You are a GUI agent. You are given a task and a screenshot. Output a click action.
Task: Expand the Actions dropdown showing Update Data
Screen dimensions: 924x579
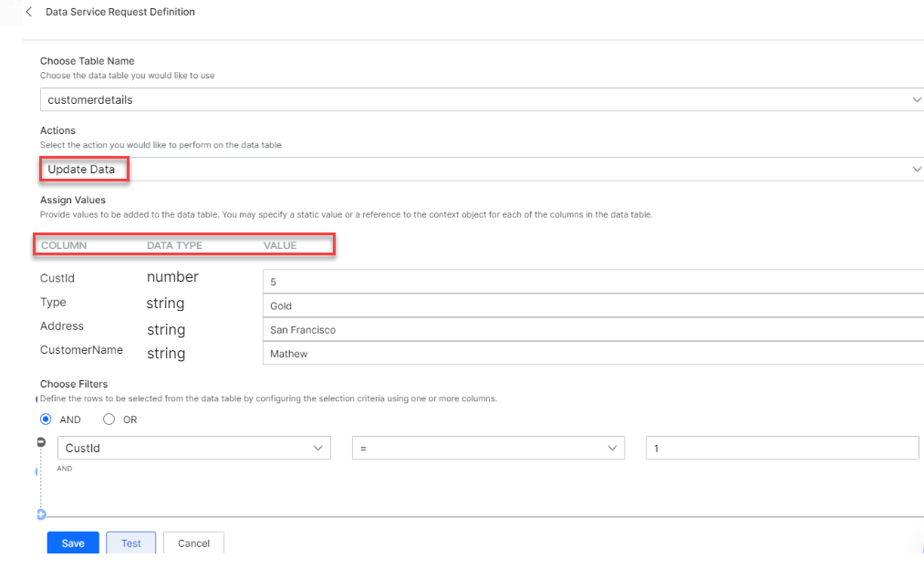click(x=482, y=169)
